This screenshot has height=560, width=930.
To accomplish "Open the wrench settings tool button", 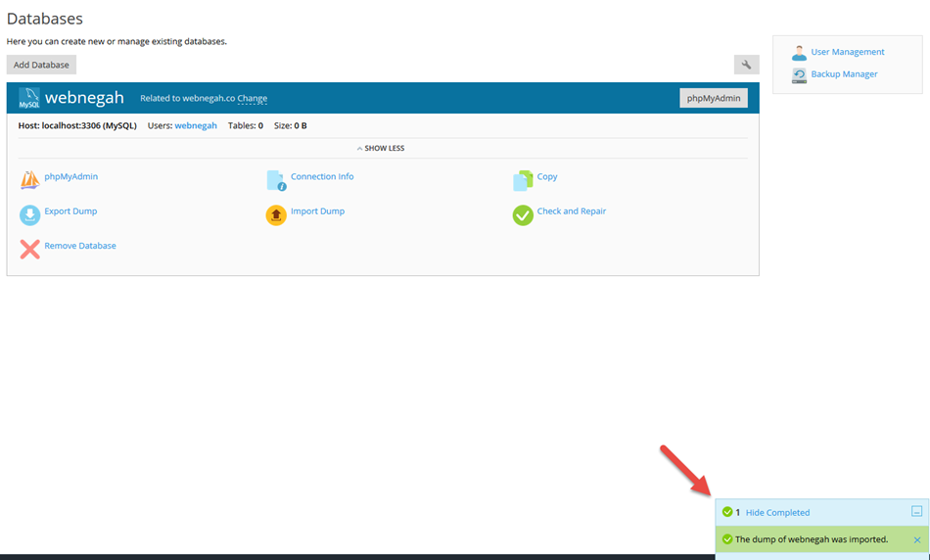I will [x=746, y=65].
